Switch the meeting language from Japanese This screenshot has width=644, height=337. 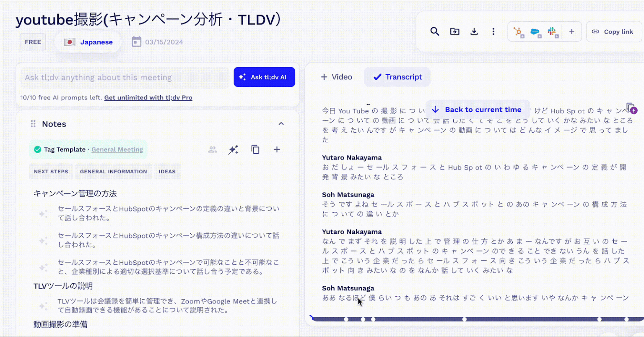[x=88, y=42]
